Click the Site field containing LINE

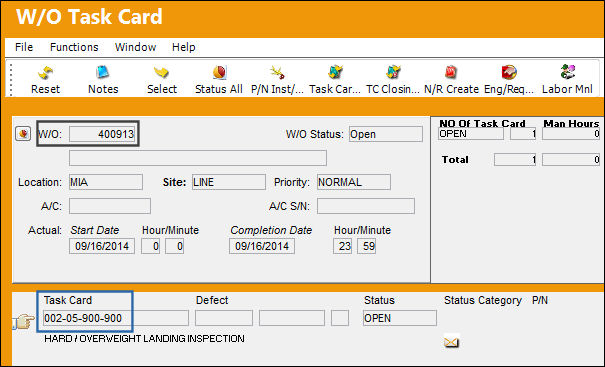click(229, 182)
